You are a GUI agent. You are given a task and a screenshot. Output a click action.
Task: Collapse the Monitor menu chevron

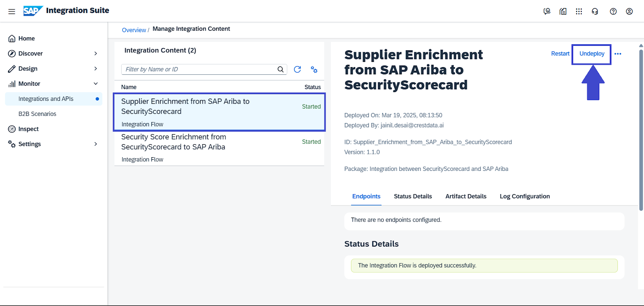click(95, 84)
